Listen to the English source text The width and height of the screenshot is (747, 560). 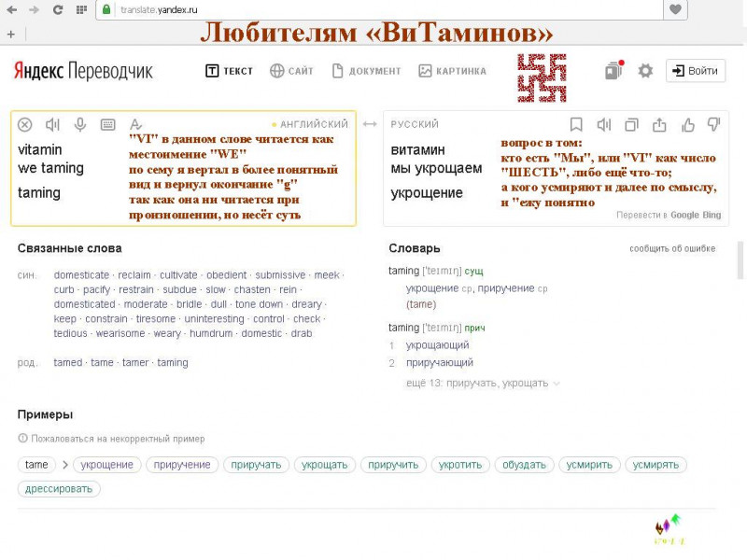52,124
